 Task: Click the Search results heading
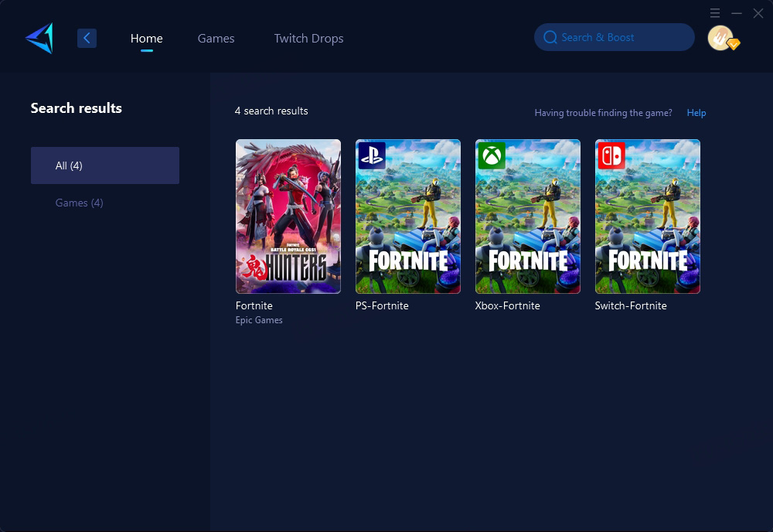coord(76,108)
